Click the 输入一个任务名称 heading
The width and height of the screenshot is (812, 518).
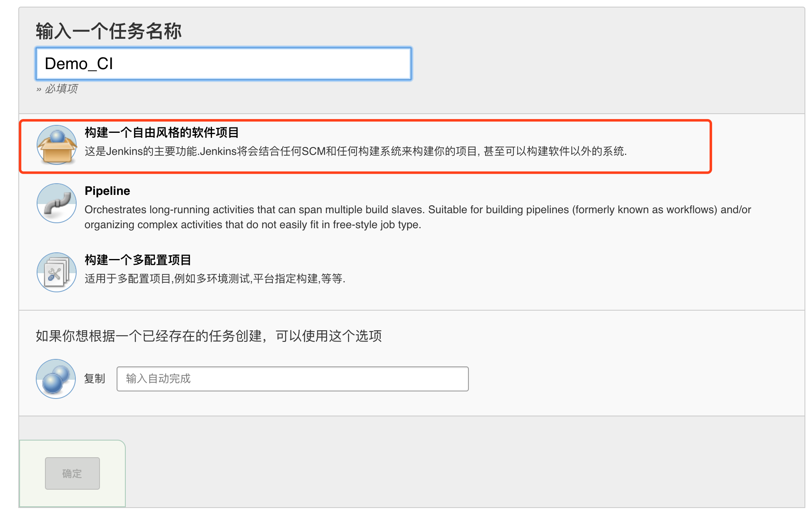click(109, 31)
